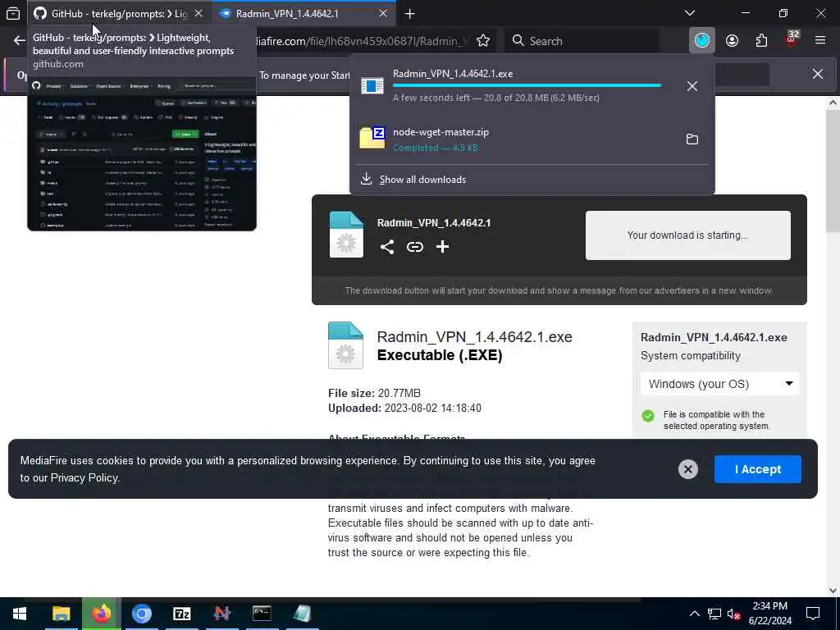Open the network tray icon
Screen dimensions: 840x630
point(714,614)
